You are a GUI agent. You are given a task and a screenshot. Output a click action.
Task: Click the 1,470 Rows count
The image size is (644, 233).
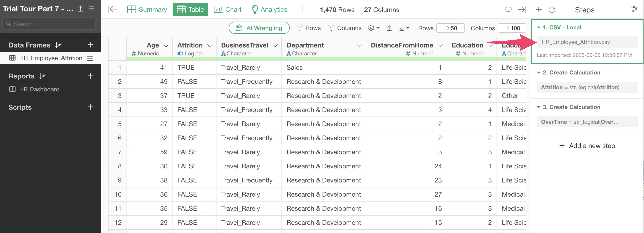337,10
